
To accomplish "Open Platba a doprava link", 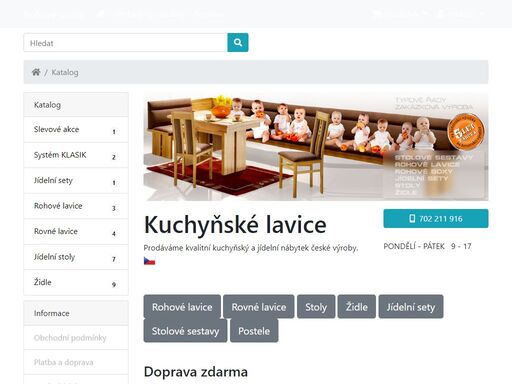I will tap(76, 362).
